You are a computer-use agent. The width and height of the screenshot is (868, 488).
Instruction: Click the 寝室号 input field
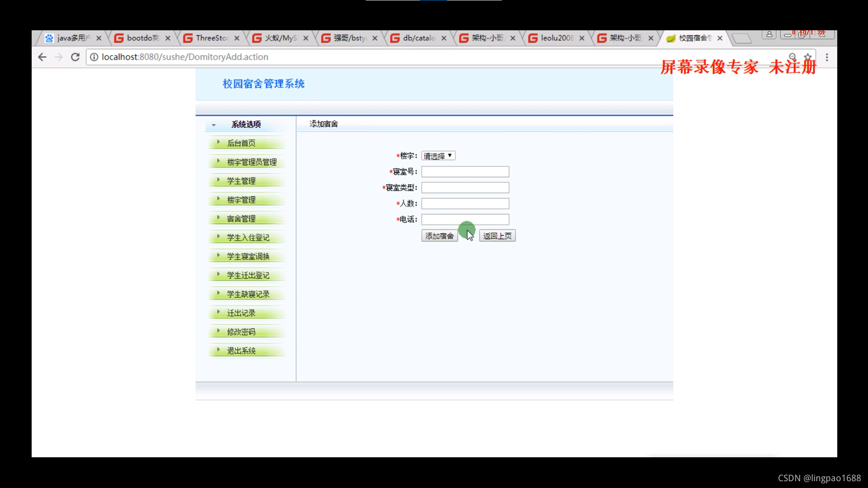465,172
